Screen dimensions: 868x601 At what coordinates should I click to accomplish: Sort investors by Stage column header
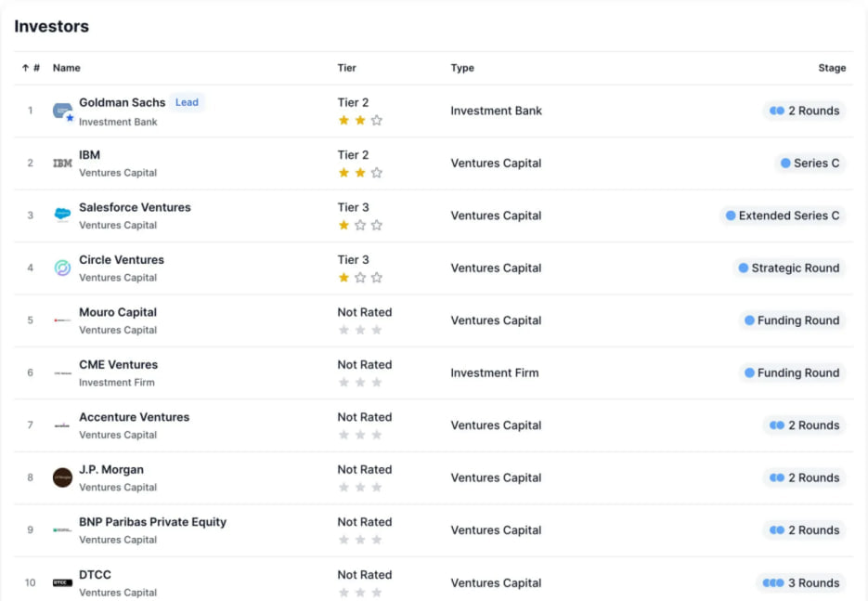[832, 68]
